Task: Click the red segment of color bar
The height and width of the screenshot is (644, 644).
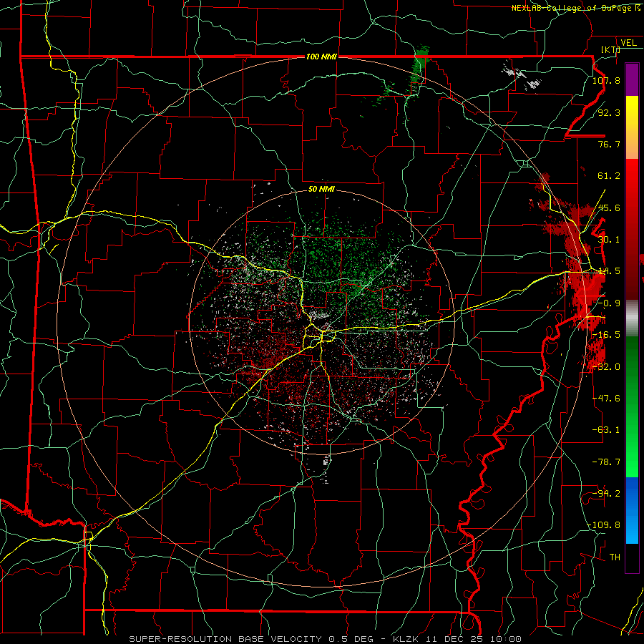Action: 632,229
